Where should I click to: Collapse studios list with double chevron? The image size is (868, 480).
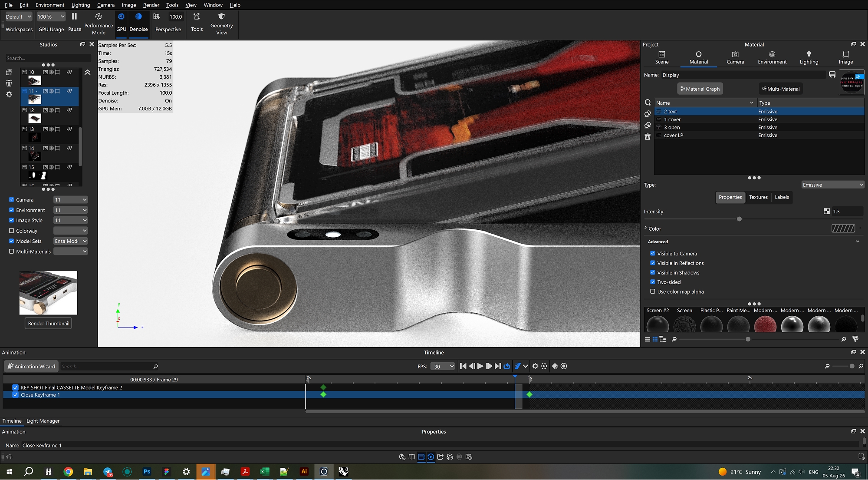[87, 73]
